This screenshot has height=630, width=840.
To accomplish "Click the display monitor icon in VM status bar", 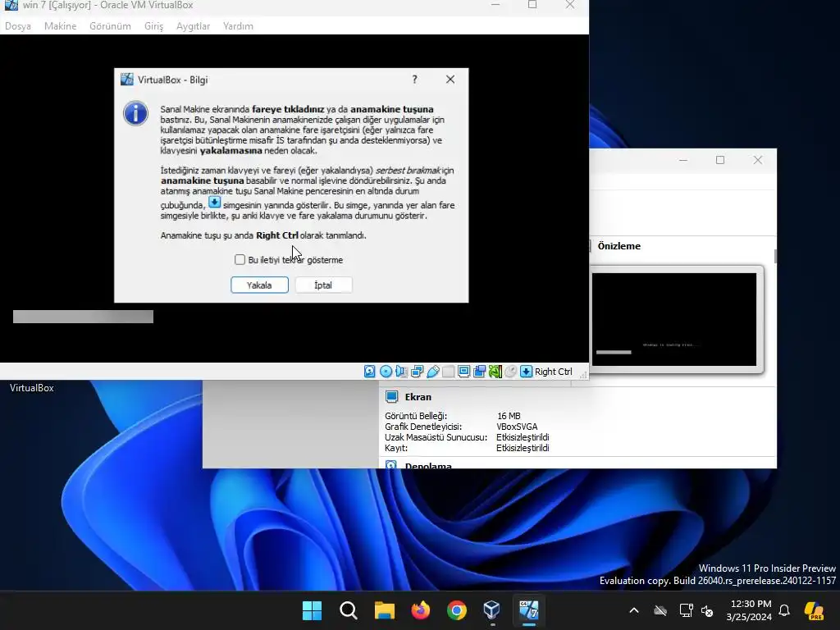I will [x=464, y=372].
